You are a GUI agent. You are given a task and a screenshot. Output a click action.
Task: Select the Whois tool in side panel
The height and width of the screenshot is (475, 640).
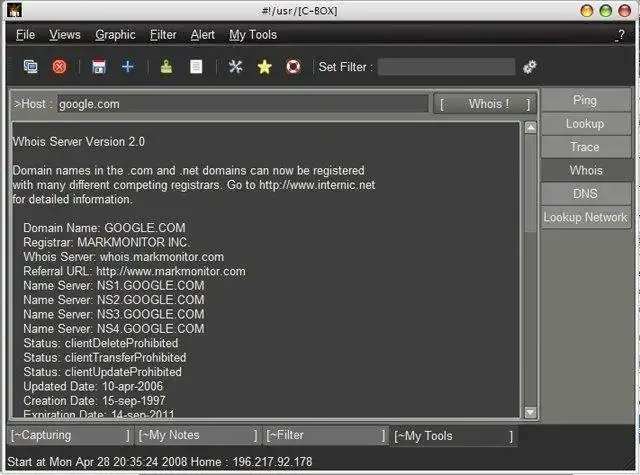tap(585, 170)
